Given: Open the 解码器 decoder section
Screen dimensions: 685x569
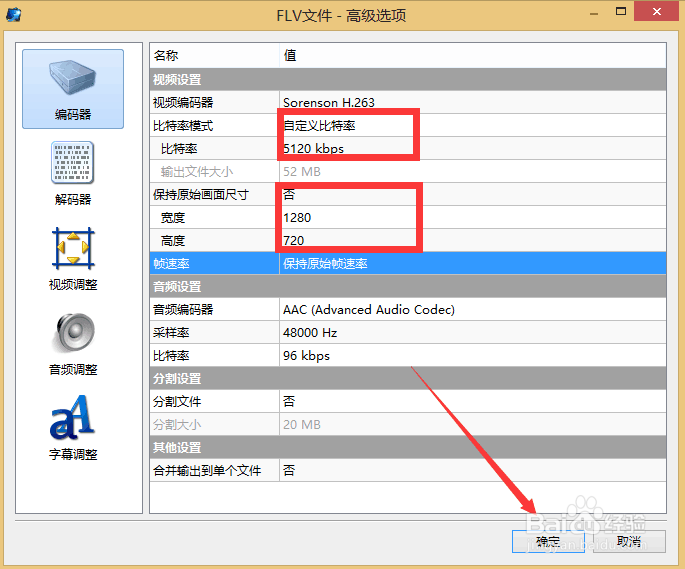Looking at the screenshot, I should 73,173.
